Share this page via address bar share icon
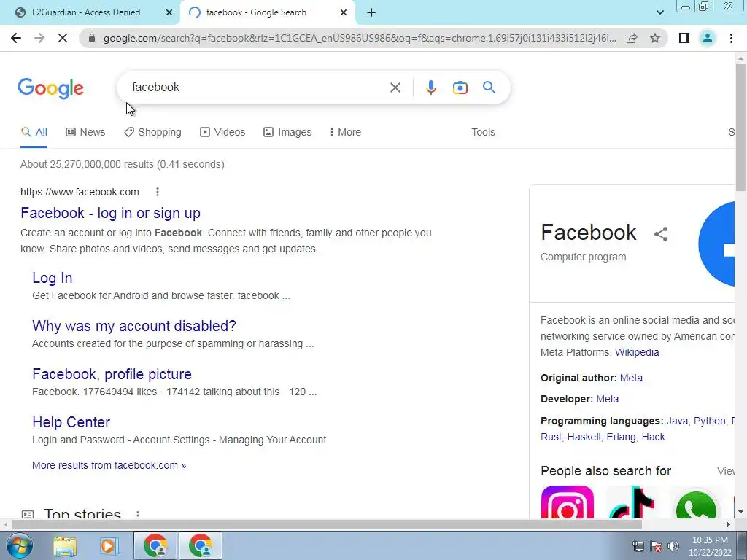Screen dimensions: 747x560 coord(632,38)
